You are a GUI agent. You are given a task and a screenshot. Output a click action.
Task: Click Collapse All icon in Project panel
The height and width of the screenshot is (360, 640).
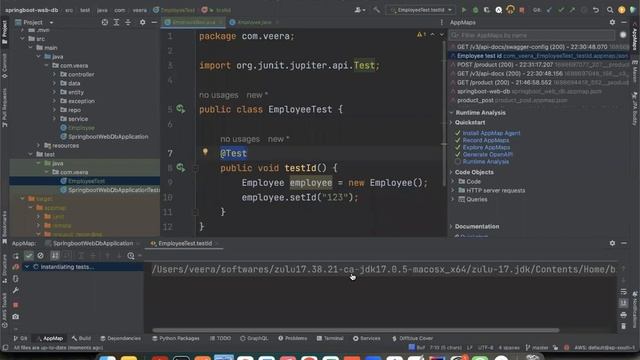pyautogui.click(x=128, y=22)
